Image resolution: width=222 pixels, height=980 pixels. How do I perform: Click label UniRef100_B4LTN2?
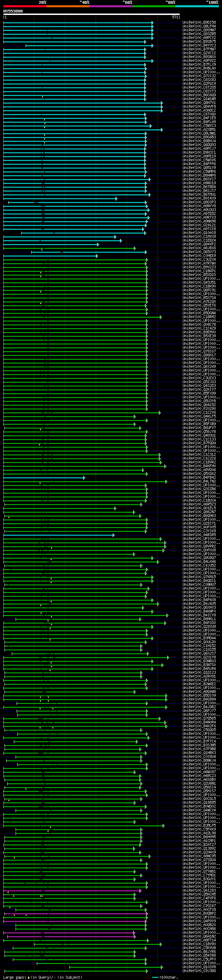(x=199, y=481)
